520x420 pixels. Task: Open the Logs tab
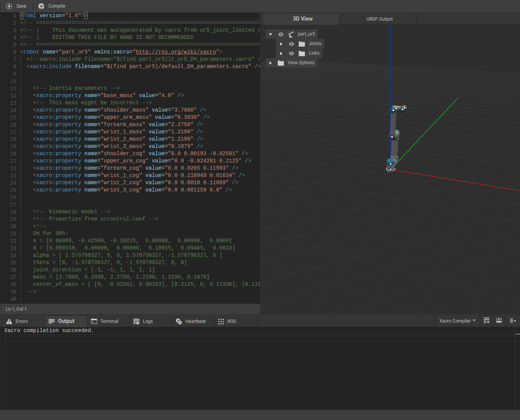[151, 321]
